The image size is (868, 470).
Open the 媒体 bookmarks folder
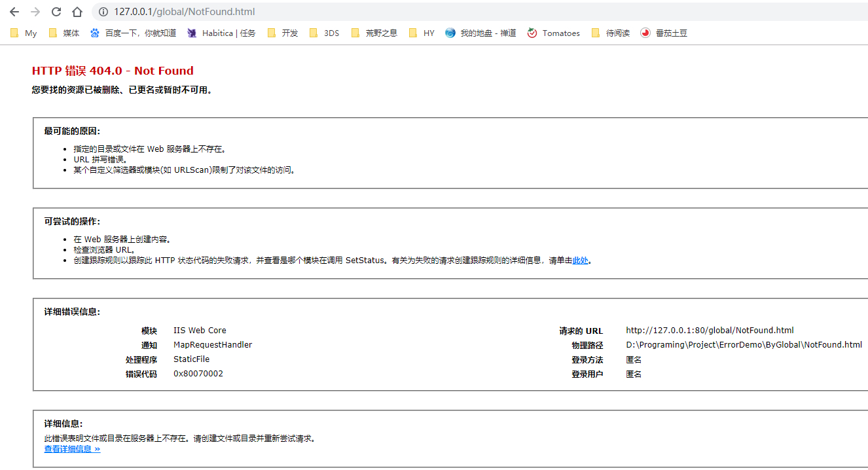[64, 33]
